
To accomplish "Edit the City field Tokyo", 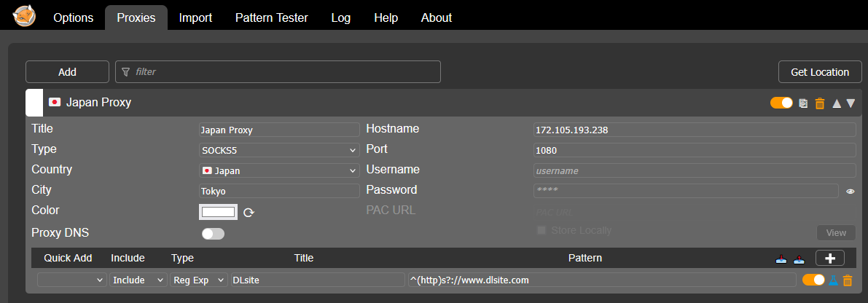I will click(x=279, y=192).
